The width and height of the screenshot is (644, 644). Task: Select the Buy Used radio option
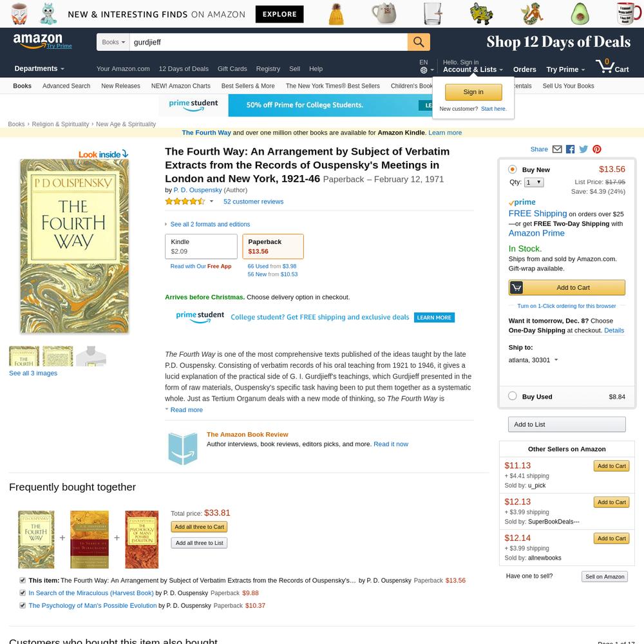point(512,396)
